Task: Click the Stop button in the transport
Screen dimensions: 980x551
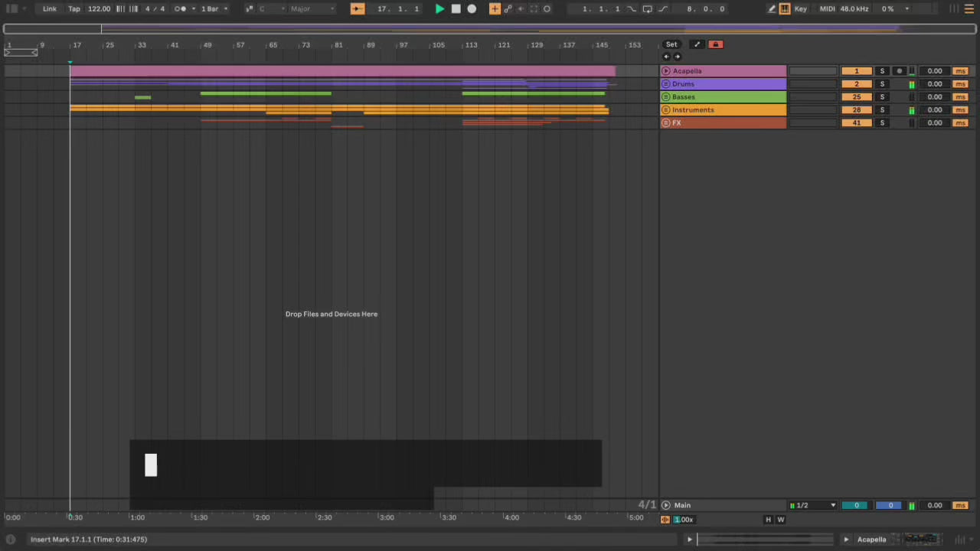Action: point(456,8)
